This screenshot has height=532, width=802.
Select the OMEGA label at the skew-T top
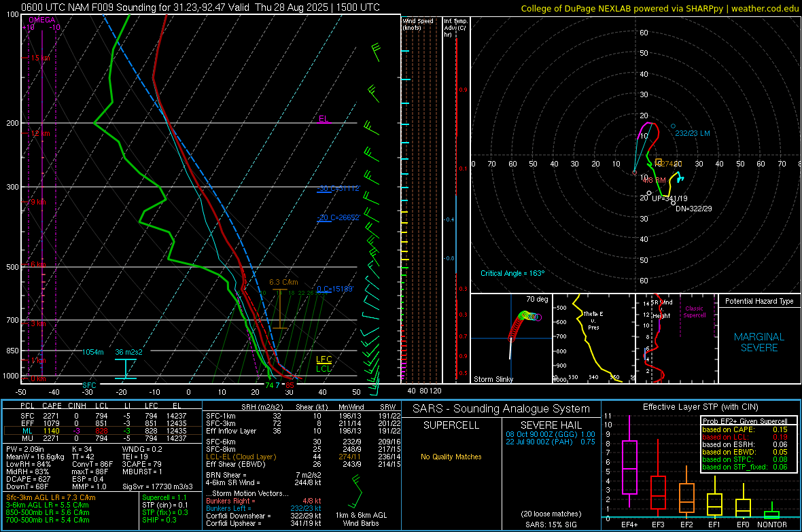pos(42,20)
